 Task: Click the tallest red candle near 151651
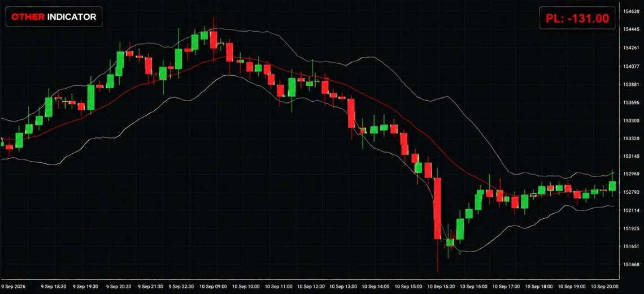(437, 209)
